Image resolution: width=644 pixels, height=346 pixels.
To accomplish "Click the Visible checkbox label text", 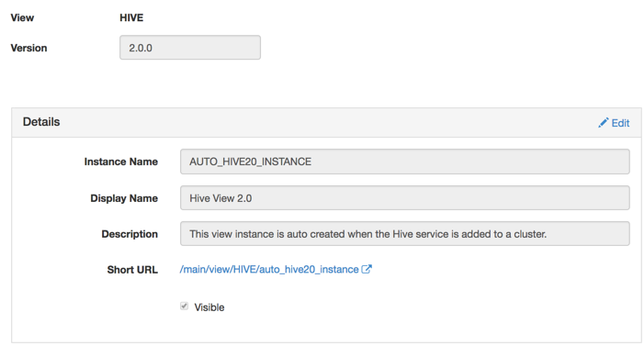I will click(209, 307).
